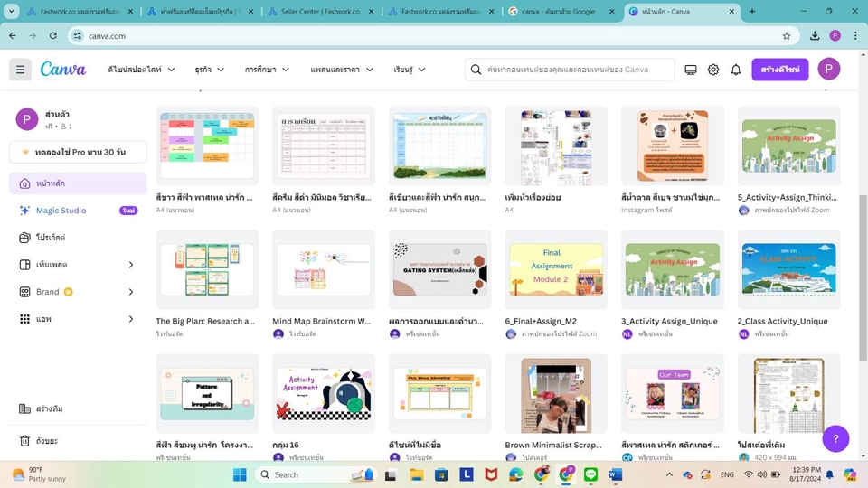Open weather widget showing 90°F
Screen dimensions: 868x488
41,474
